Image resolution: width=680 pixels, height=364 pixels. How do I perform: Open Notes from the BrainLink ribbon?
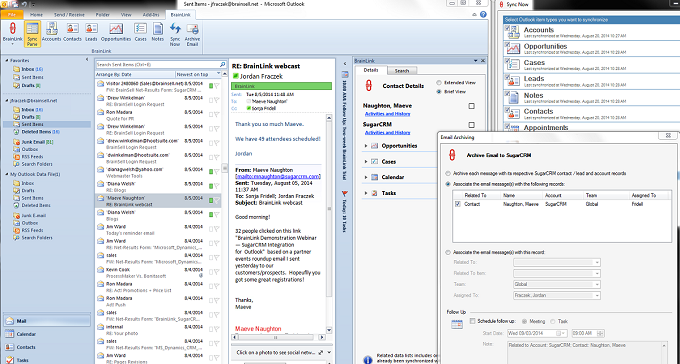tap(158, 33)
